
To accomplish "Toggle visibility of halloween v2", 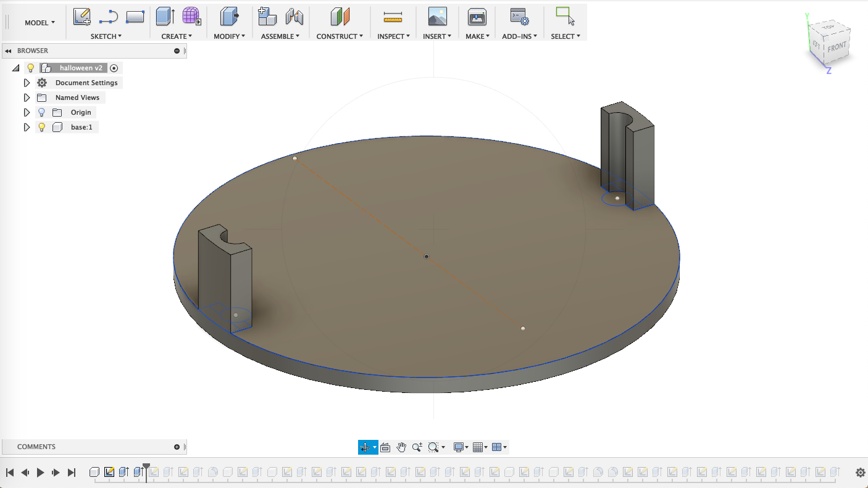I will [x=30, y=68].
